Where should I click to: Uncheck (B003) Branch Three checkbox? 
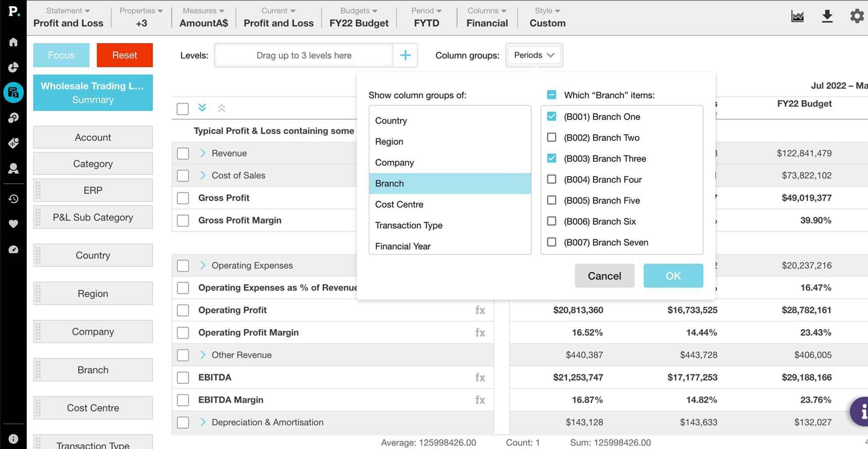point(551,158)
